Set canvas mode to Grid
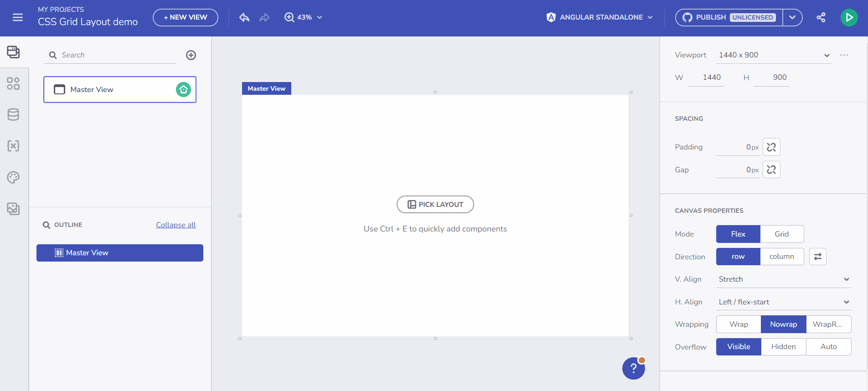Viewport: 868px width, 391px height. click(782, 234)
